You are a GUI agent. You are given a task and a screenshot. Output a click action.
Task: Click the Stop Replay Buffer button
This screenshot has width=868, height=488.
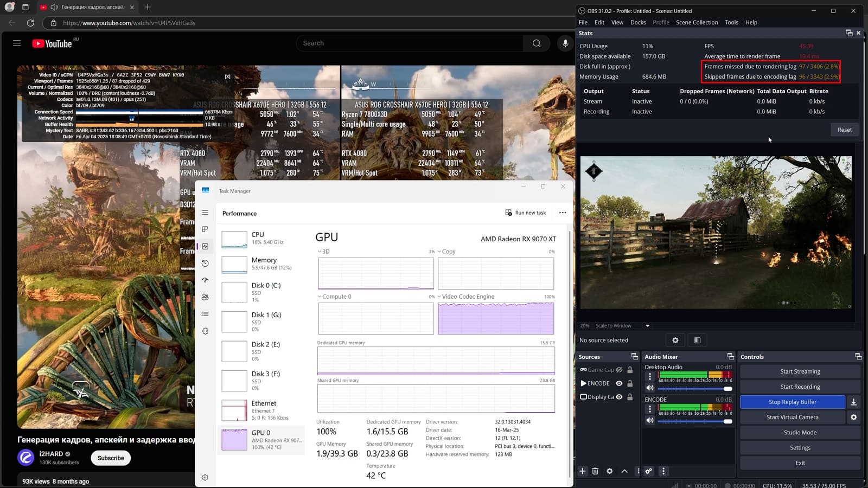pos(792,402)
